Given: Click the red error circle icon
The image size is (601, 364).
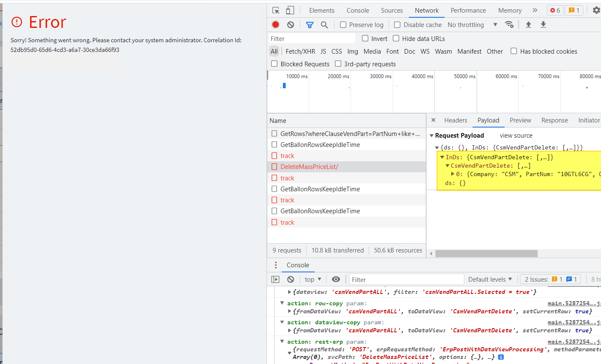Looking at the screenshot, I should [17, 22].
